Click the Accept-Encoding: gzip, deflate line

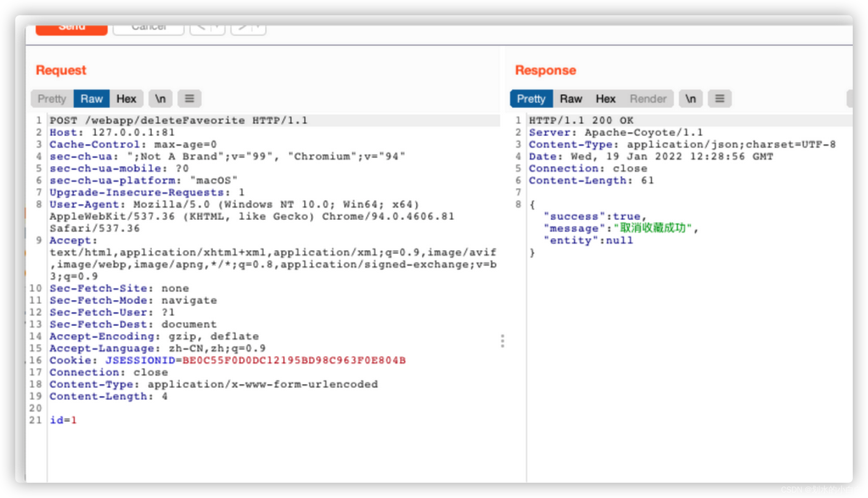tap(154, 336)
